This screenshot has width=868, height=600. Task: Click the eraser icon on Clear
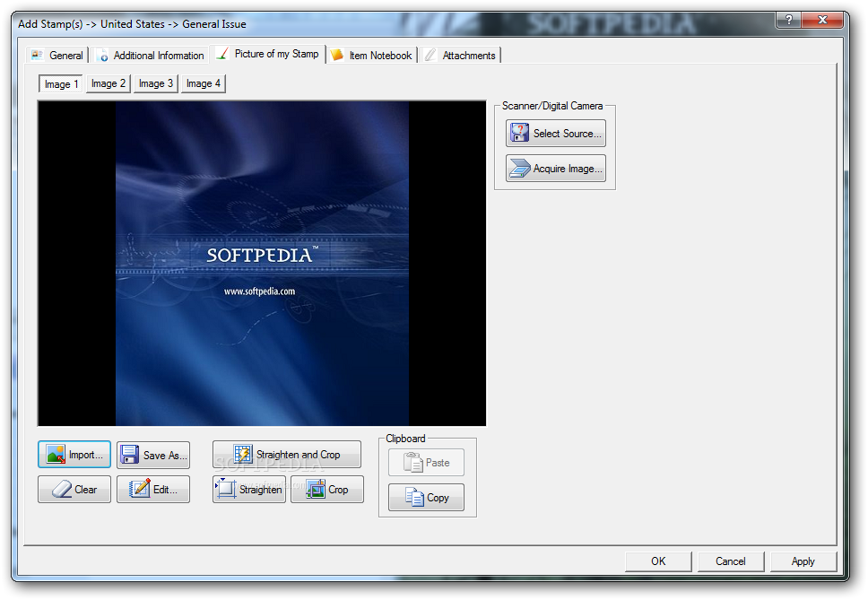(x=62, y=490)
